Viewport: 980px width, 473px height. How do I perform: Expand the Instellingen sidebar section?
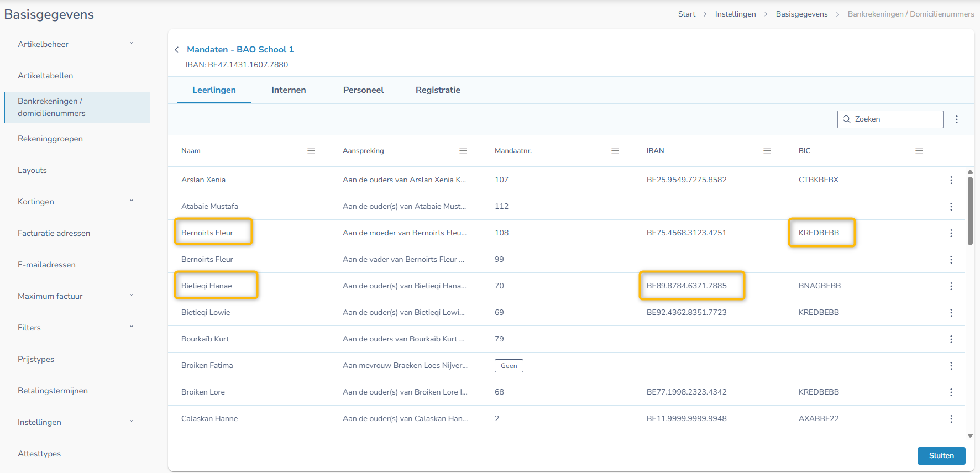[132, 421]
